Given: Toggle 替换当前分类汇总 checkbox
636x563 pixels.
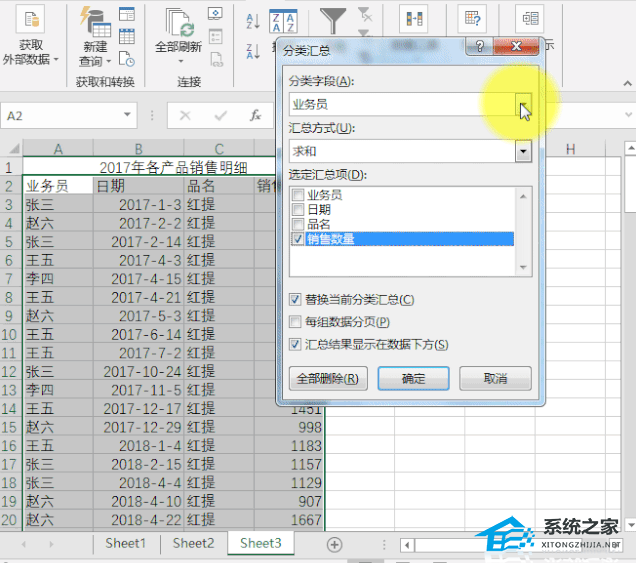Looking at the screenshot, I should click(295, 299).
